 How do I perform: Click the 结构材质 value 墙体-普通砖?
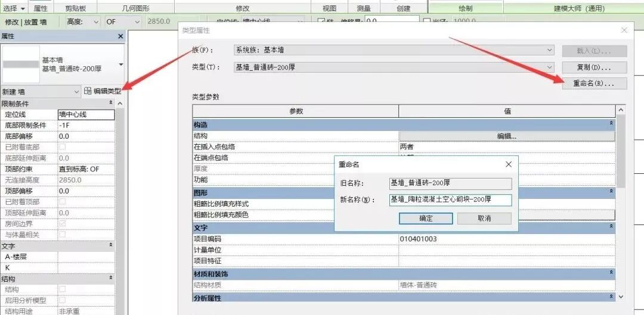tap(507, 285)
